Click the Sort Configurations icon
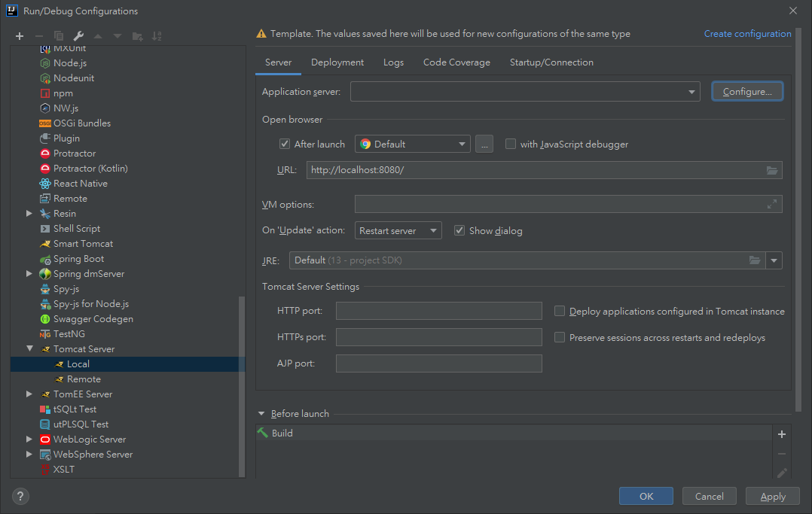 pos(157,36)
